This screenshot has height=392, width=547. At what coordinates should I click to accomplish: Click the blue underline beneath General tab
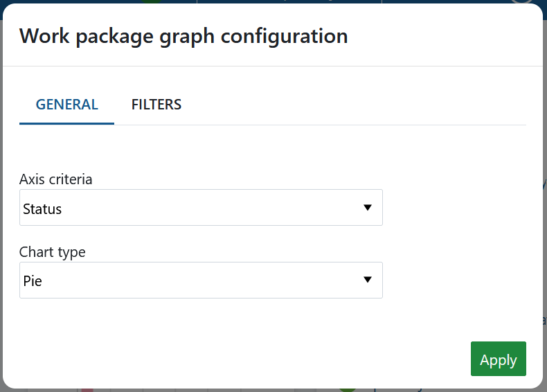point(67,123)
